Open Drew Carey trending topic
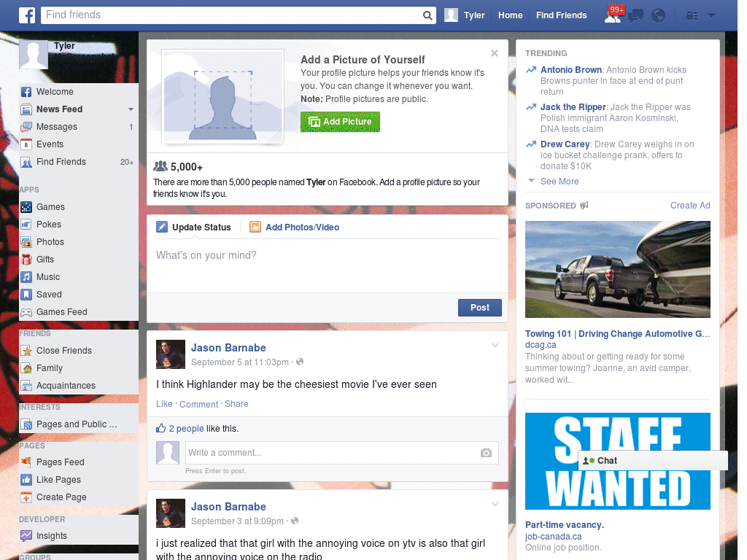 [565, 144]
